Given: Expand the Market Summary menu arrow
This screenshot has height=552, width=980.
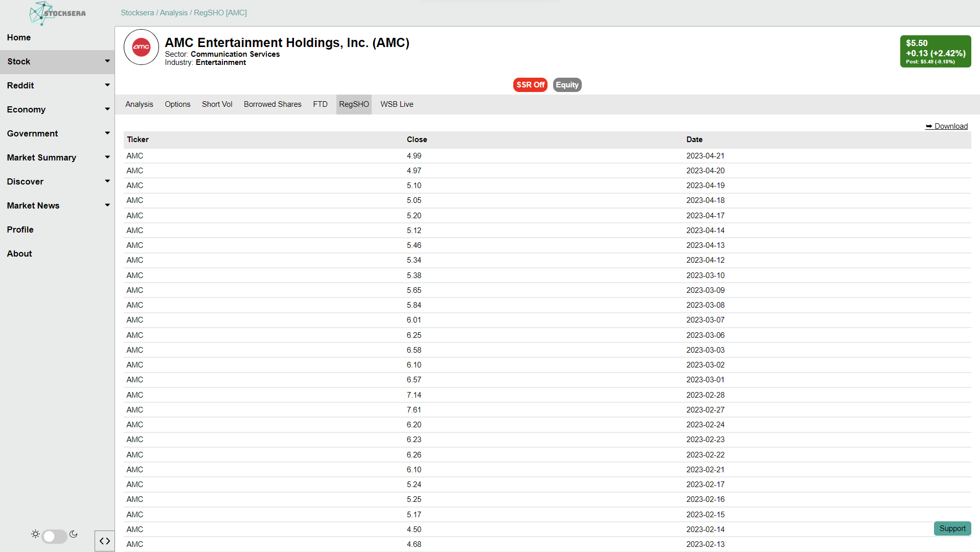Looking at the screenshot, I should click(107, 157).
